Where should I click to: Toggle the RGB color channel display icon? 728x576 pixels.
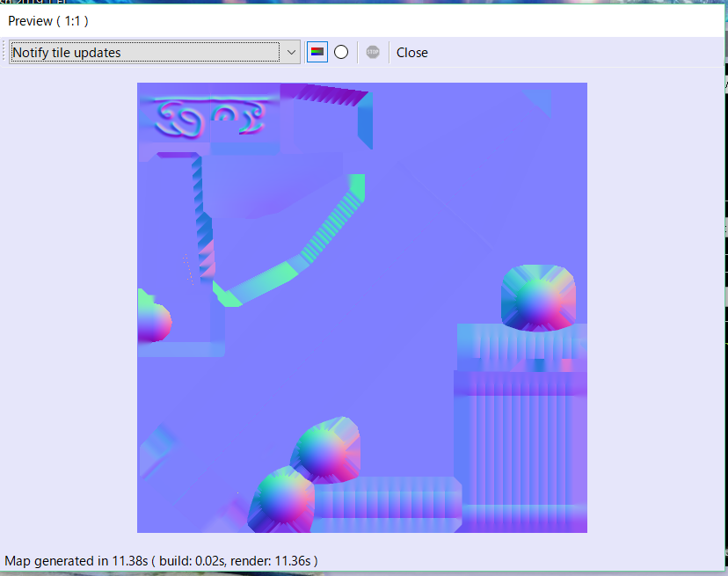coord(317,52)
